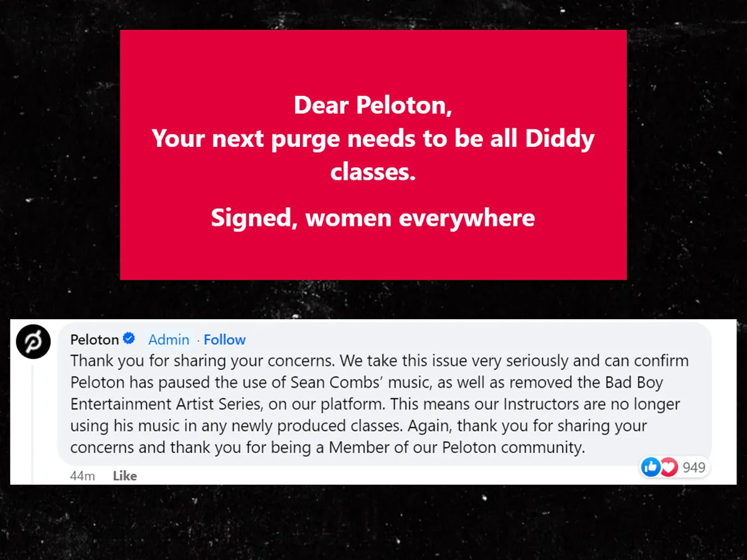View the 949 reactions count
This screenshot has width=747, height=560.
(x=693, y=467)
